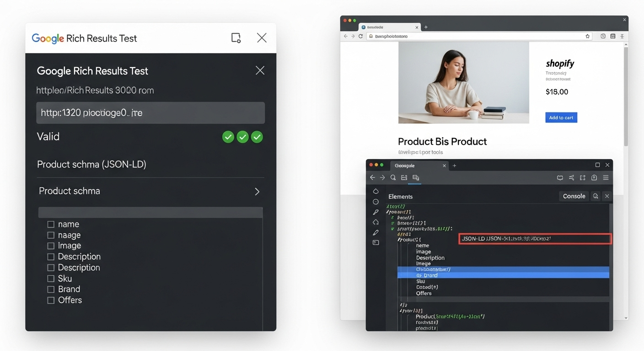Open a new tab in the Shopify browser
This screenshot has width=644, height=351.
click(x=426, y=27)
